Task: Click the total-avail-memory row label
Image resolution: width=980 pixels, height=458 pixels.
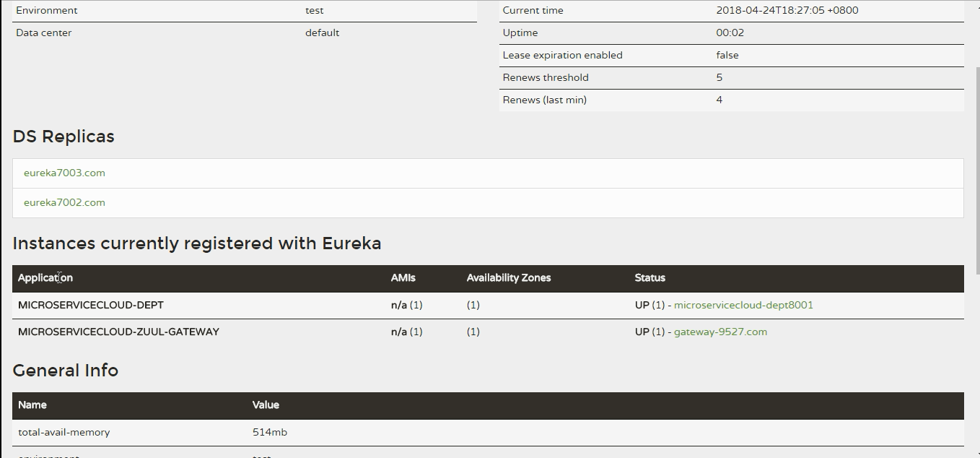Action: click(x=64, y=433)
